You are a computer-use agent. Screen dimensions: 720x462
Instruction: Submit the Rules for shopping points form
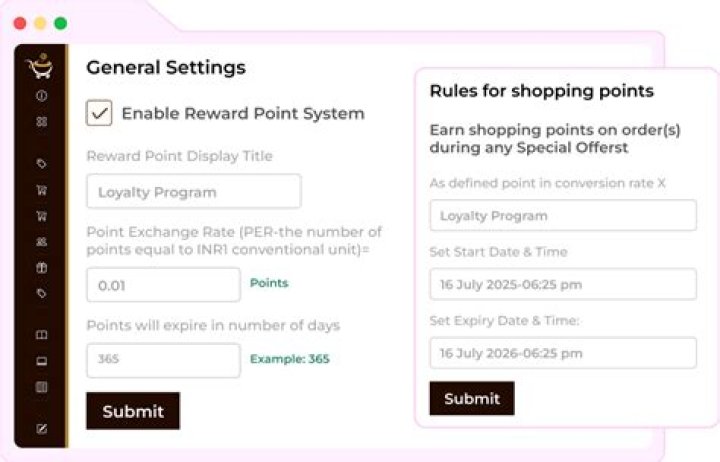[x=472, y=398]
